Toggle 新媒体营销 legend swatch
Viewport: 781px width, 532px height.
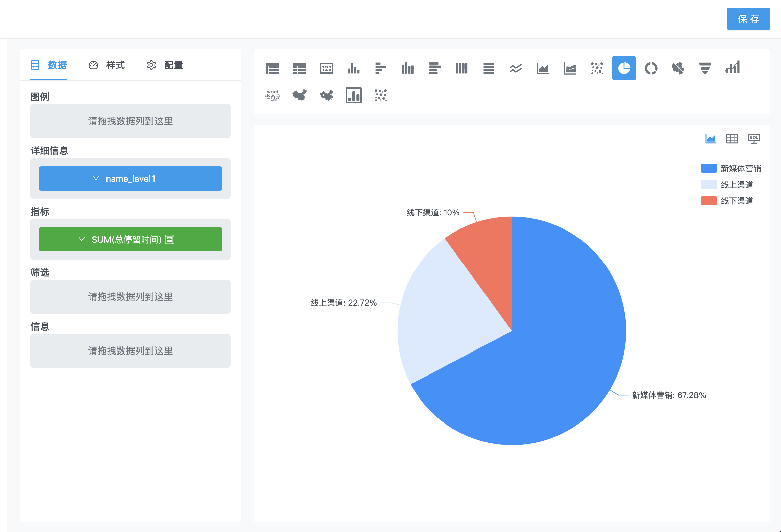pyautogui.click(x=709, y=168)
